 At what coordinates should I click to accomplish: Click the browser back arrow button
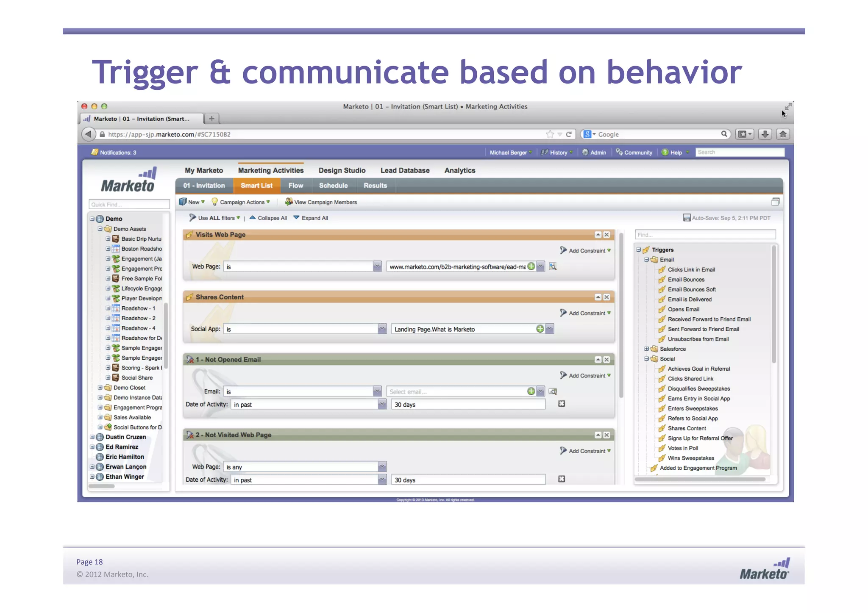[88, 134]
